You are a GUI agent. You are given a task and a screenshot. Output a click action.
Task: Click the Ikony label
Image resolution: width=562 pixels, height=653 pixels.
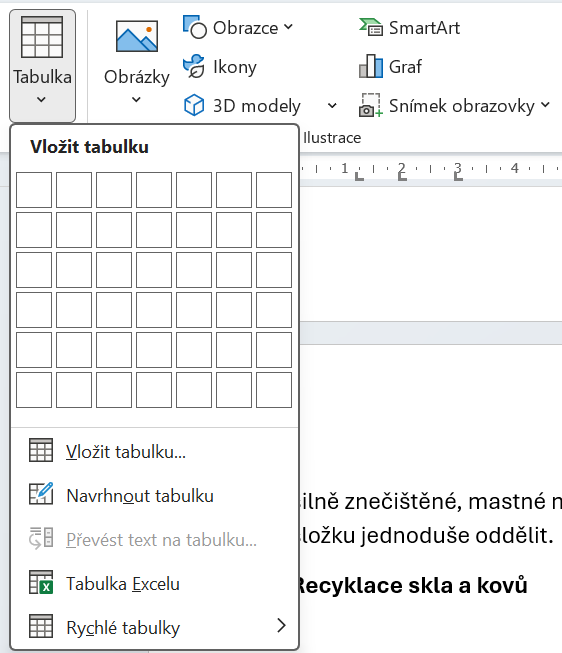tap(235, 67)
